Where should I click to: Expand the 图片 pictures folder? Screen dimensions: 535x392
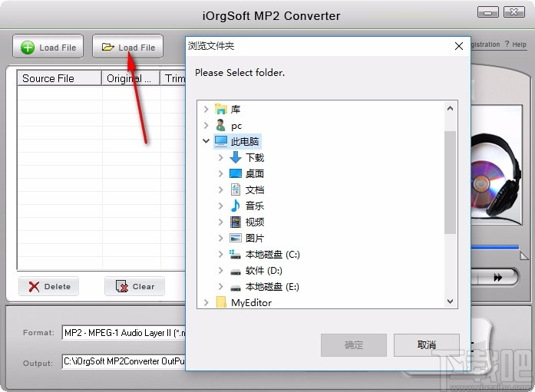221,238
